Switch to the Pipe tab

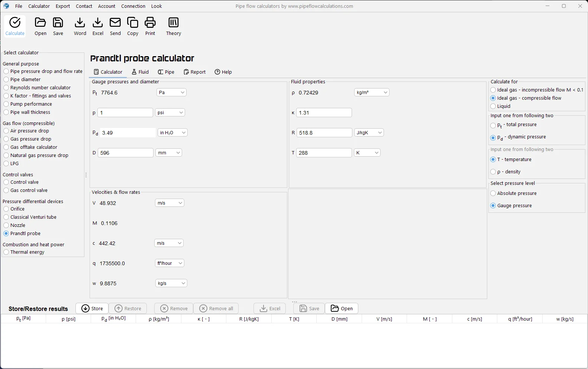(x=166, y=72)
